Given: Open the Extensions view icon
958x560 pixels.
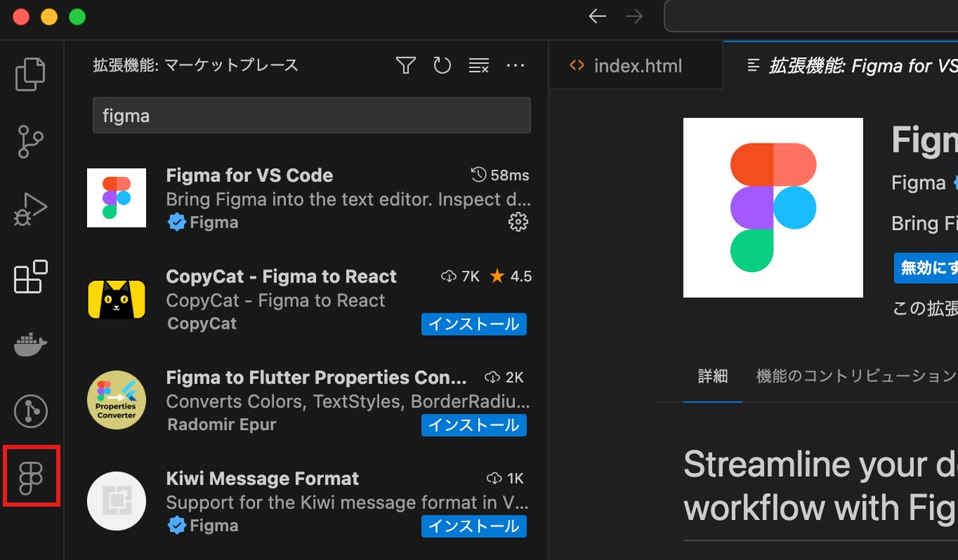Looking at the screenshot, I should (31, 277).
